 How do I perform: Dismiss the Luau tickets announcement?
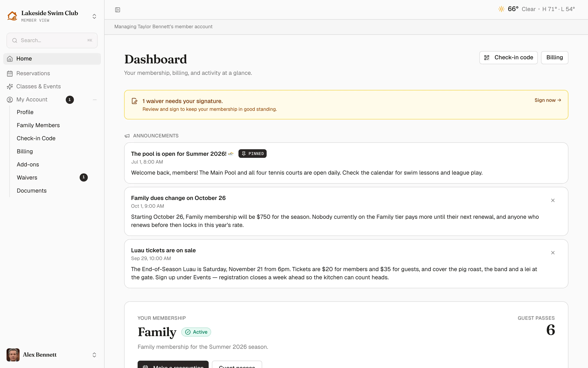553,253
